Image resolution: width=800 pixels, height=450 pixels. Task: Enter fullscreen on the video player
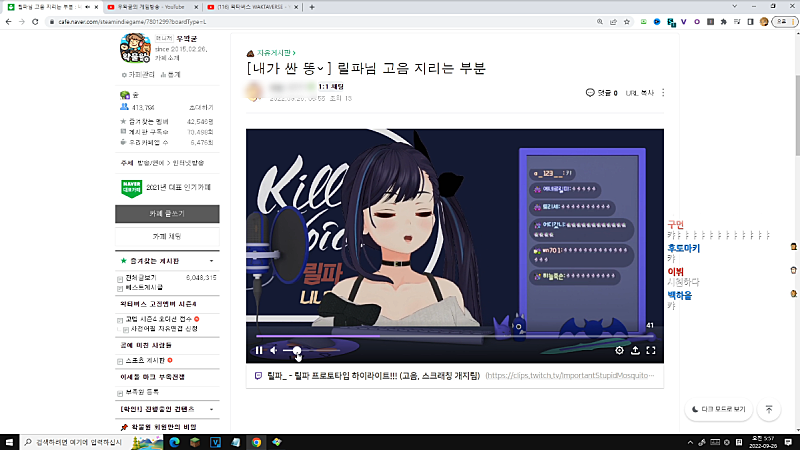(651, 350)
